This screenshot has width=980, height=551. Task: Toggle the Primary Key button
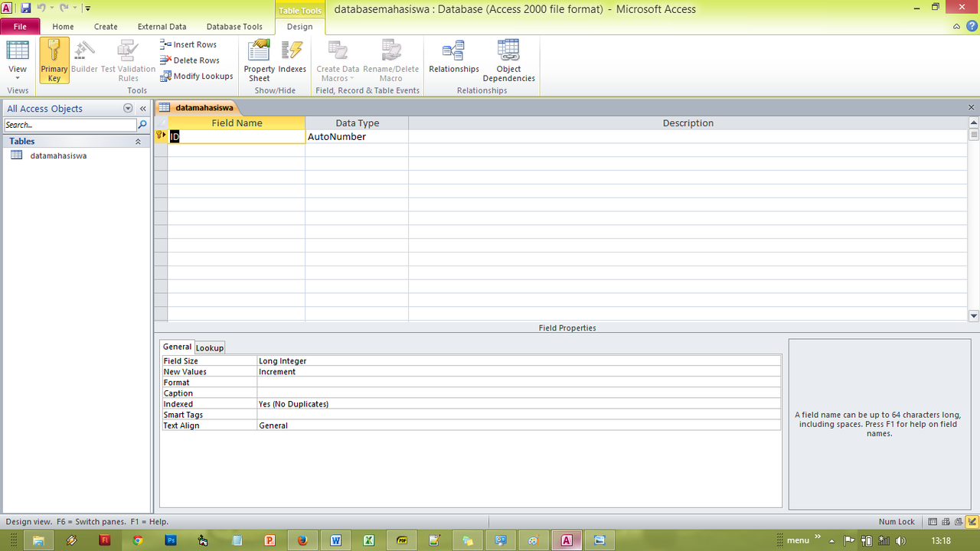click(54, 60)
